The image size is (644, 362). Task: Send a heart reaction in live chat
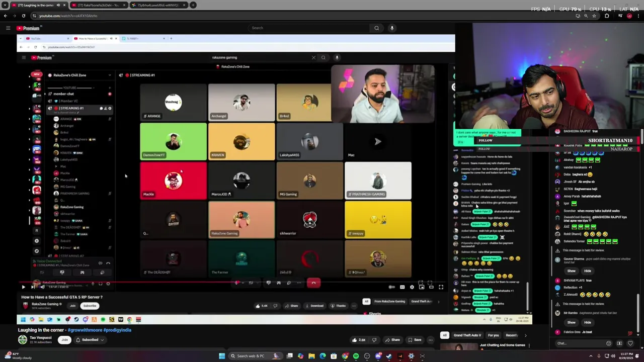[630, 343]
